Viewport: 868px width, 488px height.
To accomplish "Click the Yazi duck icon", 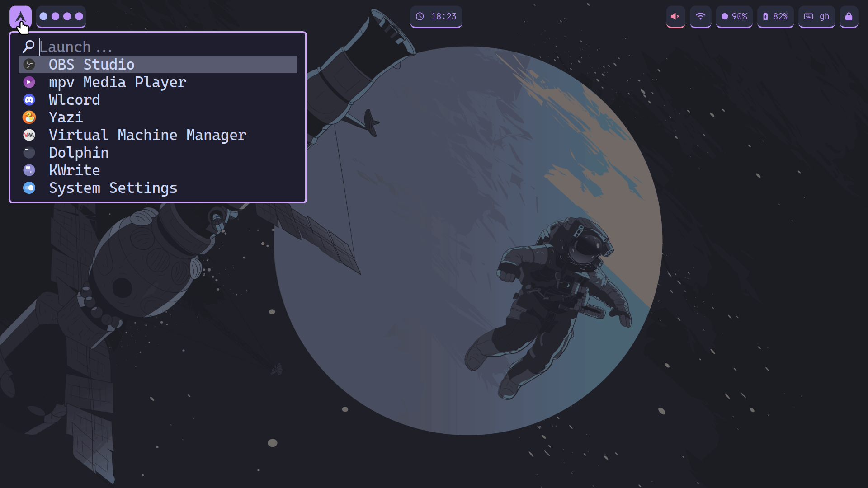I will click(29, 117).
